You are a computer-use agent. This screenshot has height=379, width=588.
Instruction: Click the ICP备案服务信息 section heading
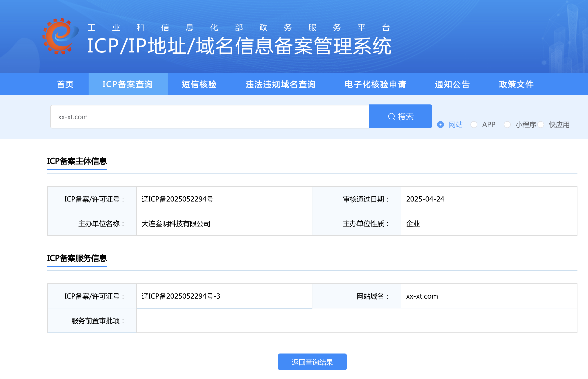[77, 258]
